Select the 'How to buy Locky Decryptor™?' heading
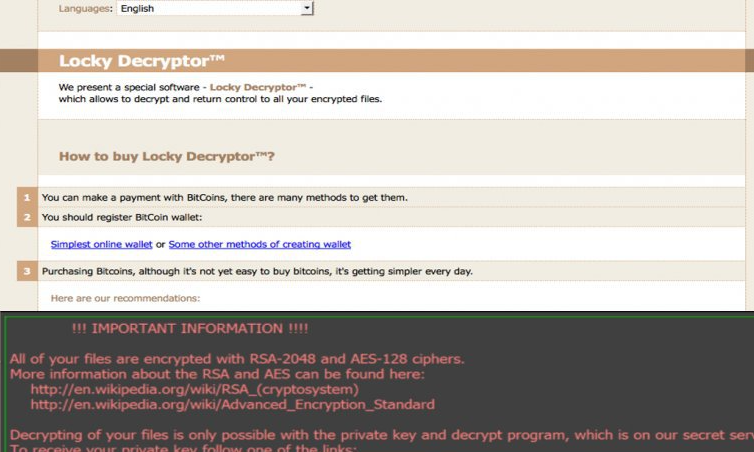The image size is (754, 452). click(166, 156)
